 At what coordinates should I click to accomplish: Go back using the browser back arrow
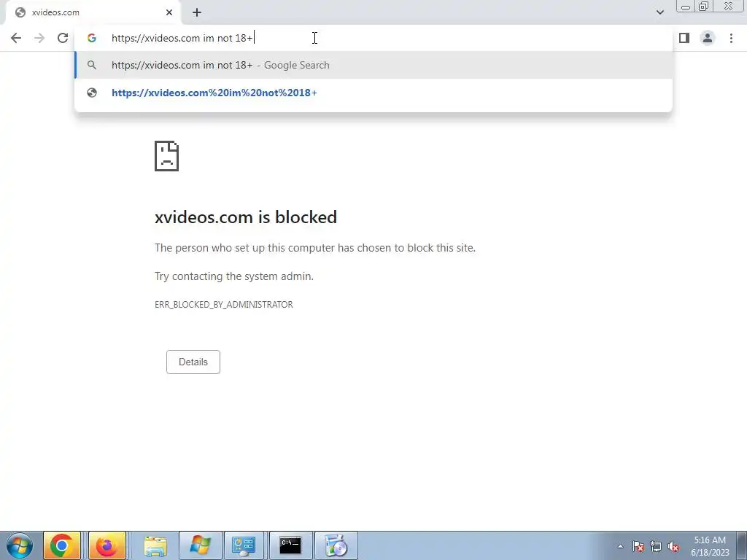coord(16,38)
